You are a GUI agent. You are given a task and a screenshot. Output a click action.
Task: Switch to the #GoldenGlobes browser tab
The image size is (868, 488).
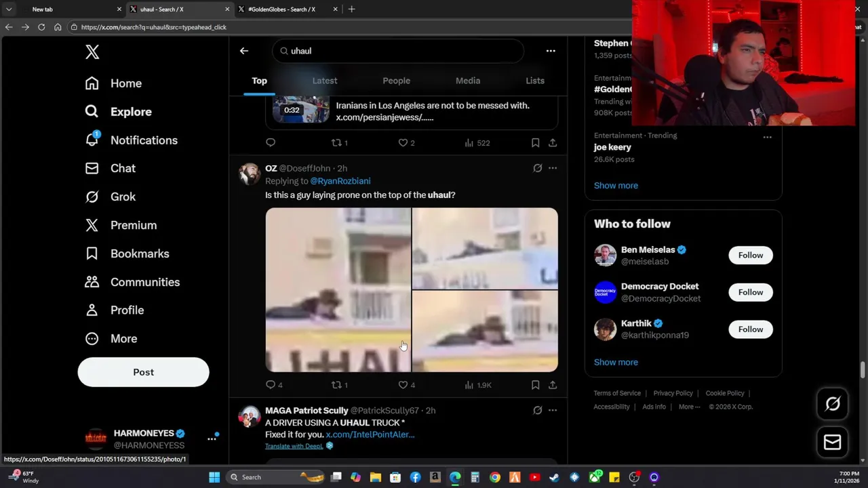[288, 9]
